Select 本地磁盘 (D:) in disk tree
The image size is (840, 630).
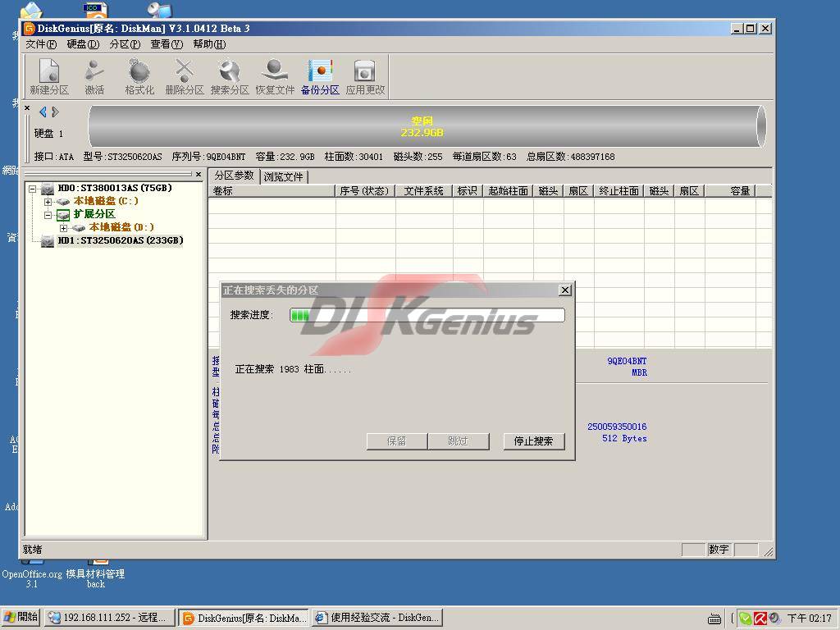point(121,227)
